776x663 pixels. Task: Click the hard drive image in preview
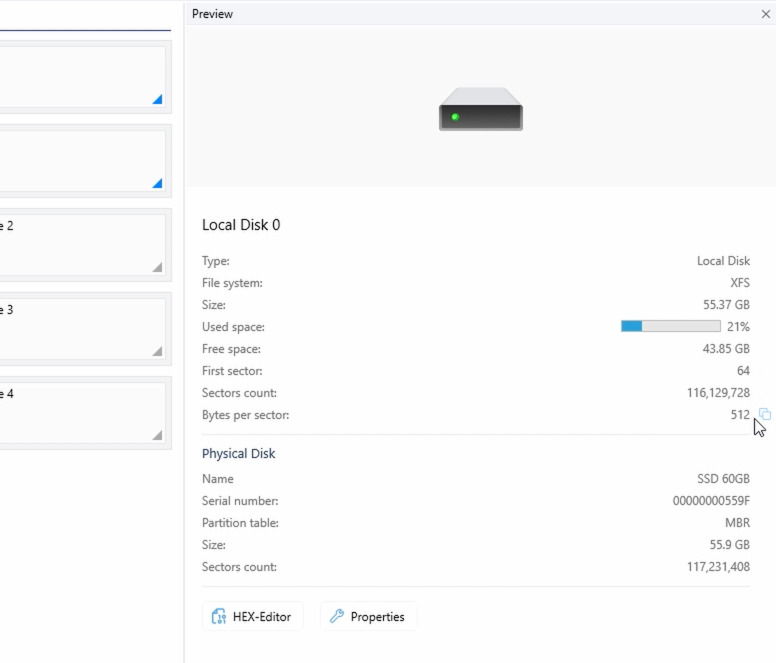point(481,109)
